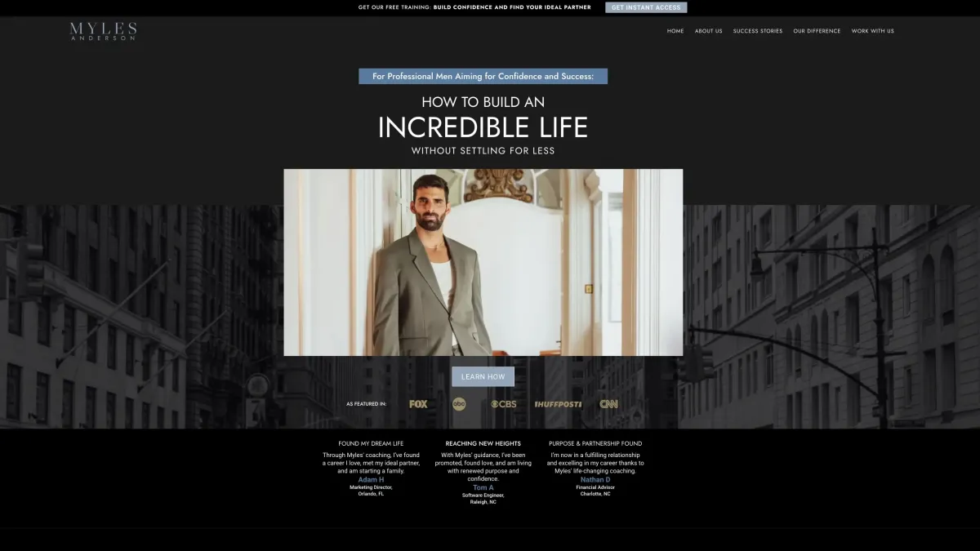Click the CNN logo
980x551 pixels.
(x=609, y=404)
